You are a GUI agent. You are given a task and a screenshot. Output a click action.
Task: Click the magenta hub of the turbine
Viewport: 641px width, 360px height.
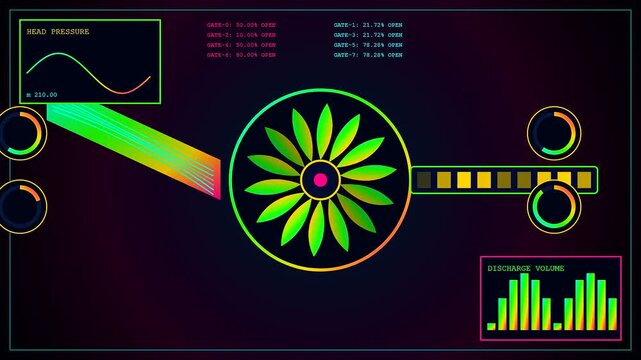click(x=320, y=180)
